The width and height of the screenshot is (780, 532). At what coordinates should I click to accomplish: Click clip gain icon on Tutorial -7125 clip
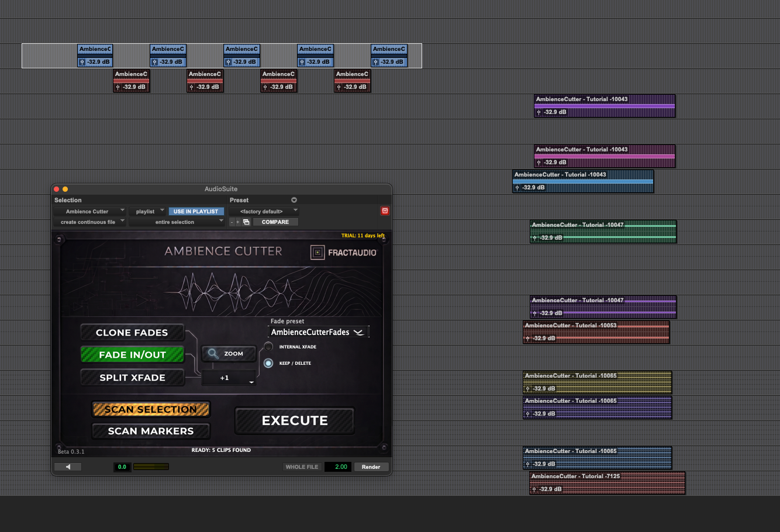pos(534,489)
